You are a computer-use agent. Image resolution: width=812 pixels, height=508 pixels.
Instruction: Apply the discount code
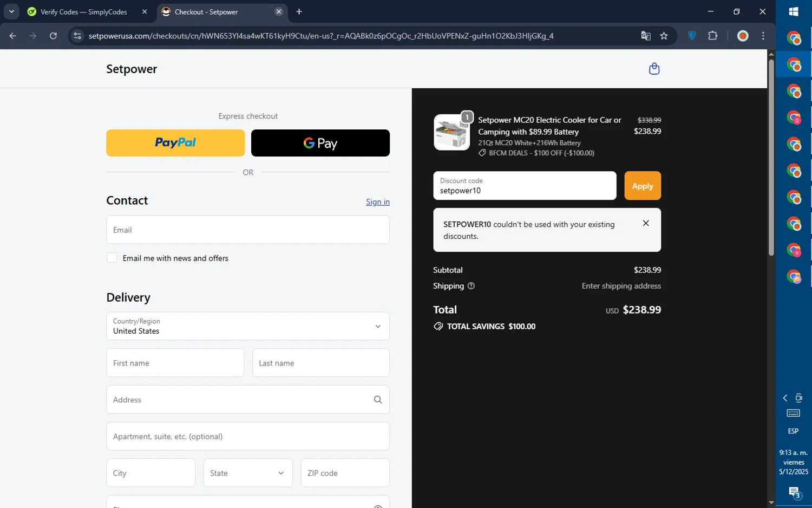point(643,186)
